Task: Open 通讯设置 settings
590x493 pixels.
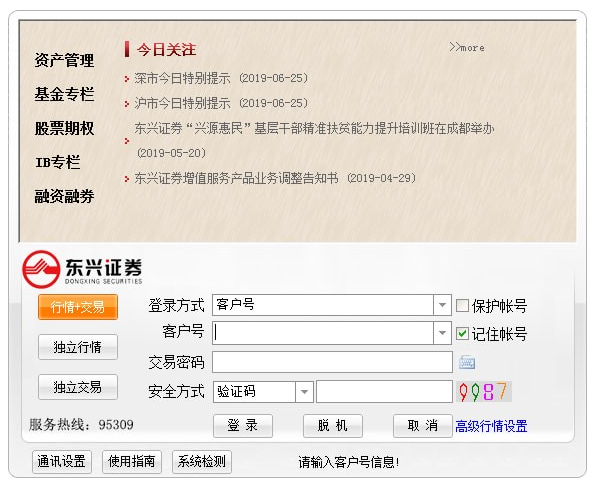Action: [62, 461]
